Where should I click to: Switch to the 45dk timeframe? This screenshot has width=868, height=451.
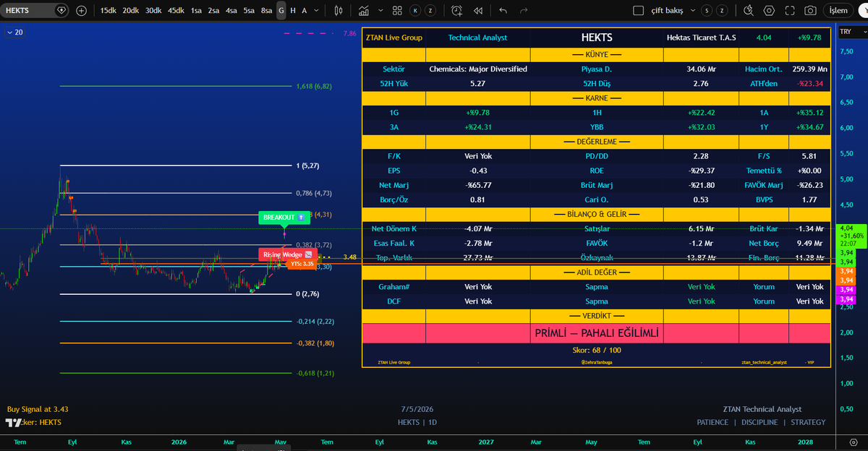coord(176,11)
